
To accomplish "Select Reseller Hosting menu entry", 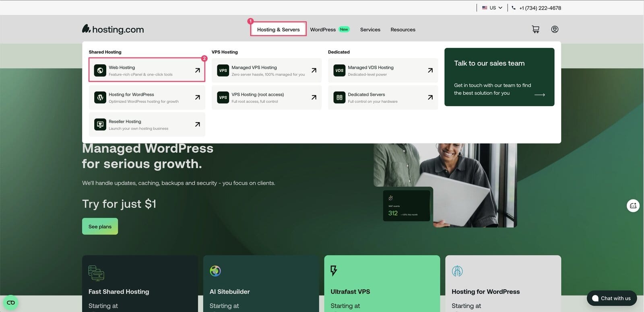I will tap(147, 124).
